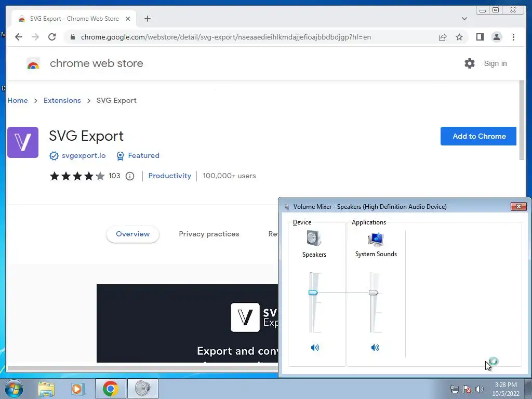This screenshot has width=532, height=399.
Task: Bookmark this page with the star icon
Action: [459, 37]
